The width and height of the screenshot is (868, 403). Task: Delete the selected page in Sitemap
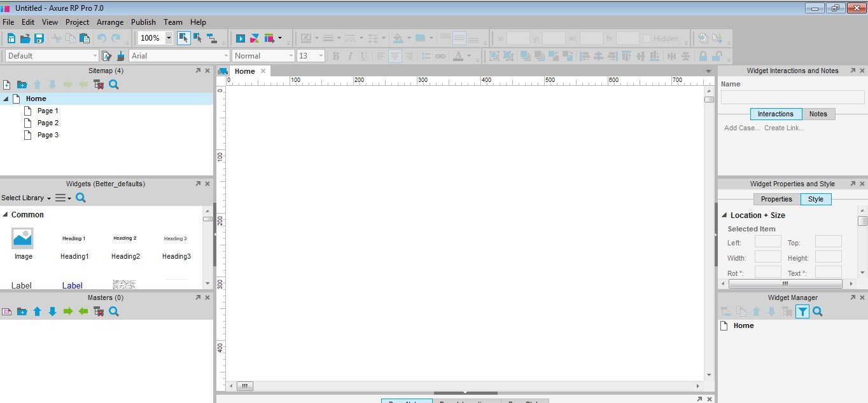pos(99,85)
